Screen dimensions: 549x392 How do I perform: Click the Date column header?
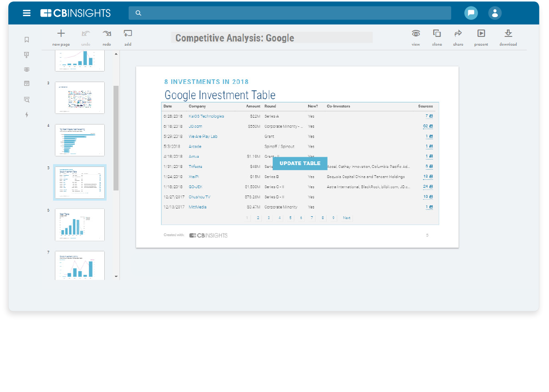168,107
